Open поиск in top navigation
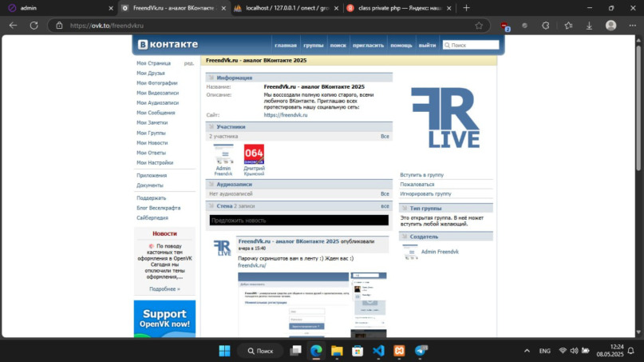The image size is (644, 362). point(338,46)
